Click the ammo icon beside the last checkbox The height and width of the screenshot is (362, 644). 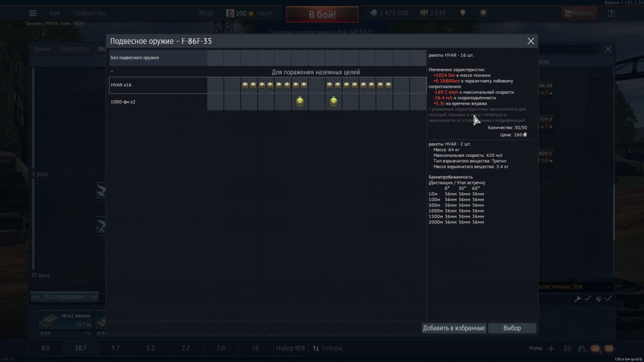tap(599, 299)
